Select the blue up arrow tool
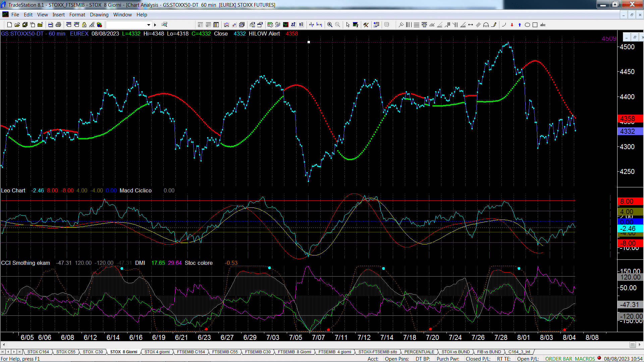This screenshot has width=644, height=362. coord(520,25)
